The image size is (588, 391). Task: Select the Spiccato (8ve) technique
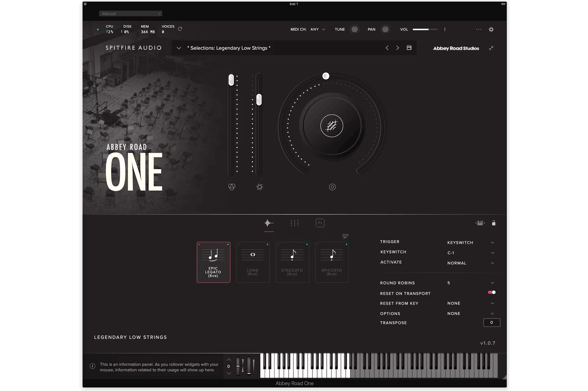[x=332, y=262]
